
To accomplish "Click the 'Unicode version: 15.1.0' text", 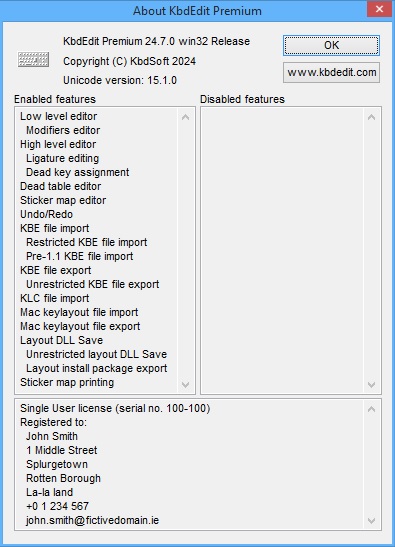I will (120, 80).
